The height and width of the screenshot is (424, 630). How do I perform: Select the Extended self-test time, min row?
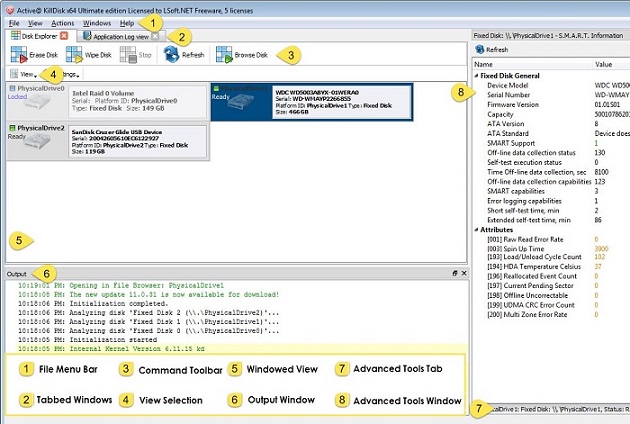click(551, 220)
